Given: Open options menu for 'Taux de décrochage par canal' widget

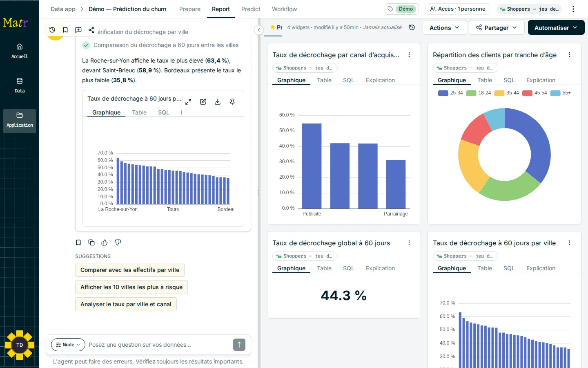Looking at the screenshot, I should [x=409, y=55].
